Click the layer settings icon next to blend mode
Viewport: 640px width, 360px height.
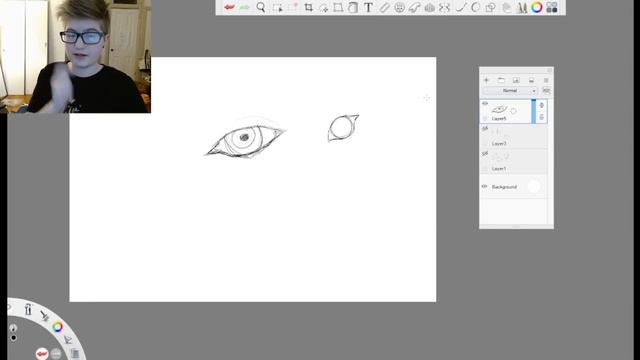546,91
